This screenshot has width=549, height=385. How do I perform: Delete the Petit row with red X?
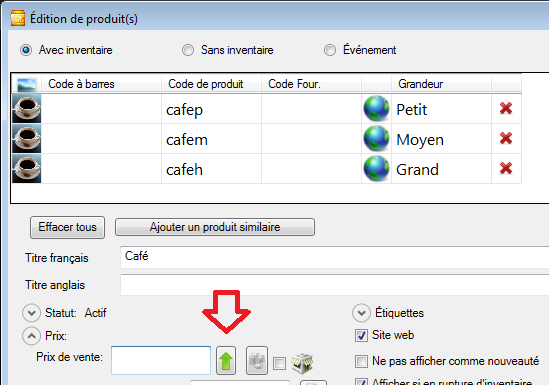(x=506, y=108)
